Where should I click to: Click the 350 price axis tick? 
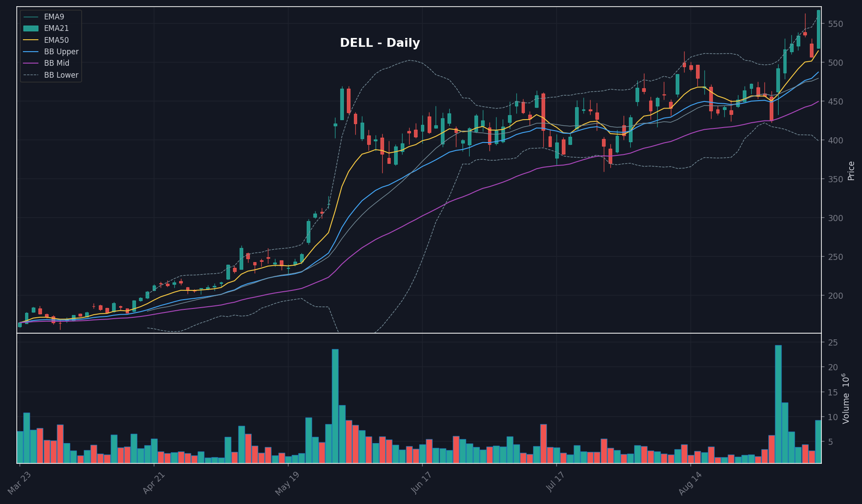pos(836,180)
